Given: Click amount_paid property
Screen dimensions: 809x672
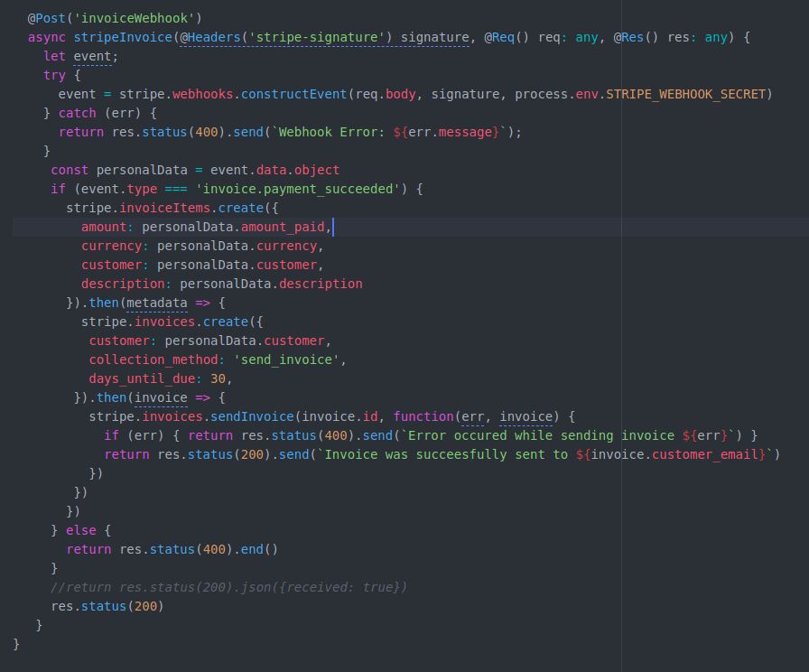Looking at the screenshot, I should (283, 227).
